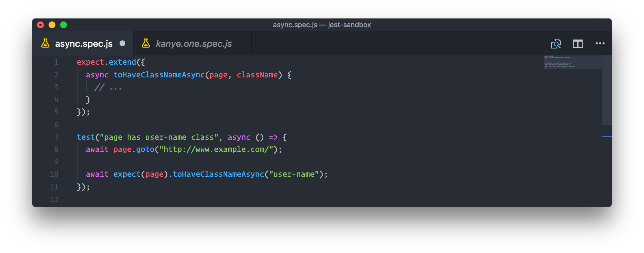Select line 7 via its line number

coord(56,137)
